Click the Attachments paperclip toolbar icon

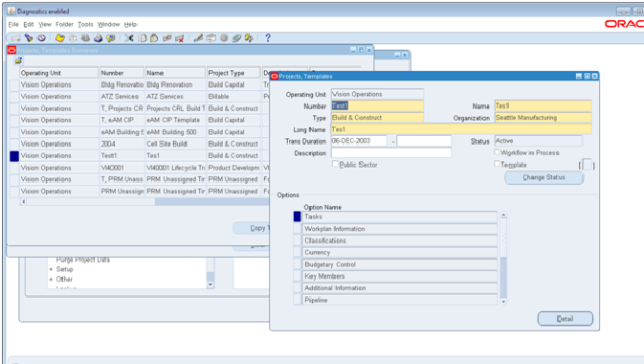pyautogui.click(x=236, y=38)
